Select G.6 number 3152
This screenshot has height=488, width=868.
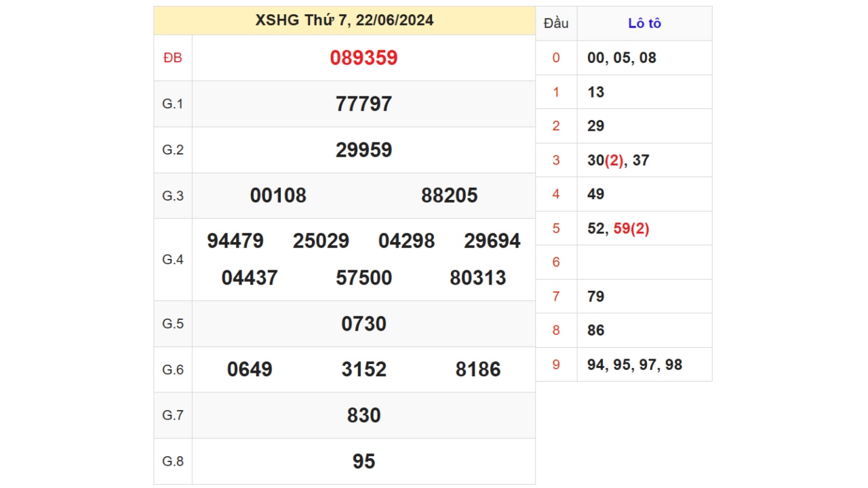point(363,369)
